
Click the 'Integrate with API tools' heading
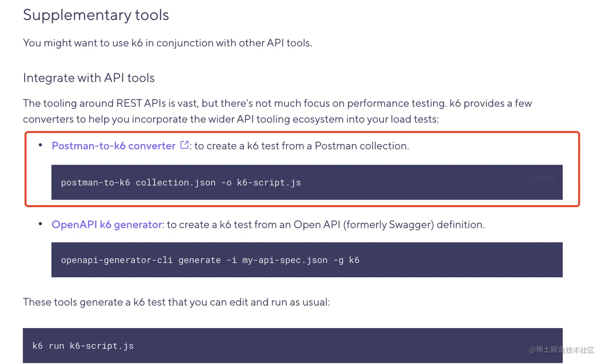[89, 78]
